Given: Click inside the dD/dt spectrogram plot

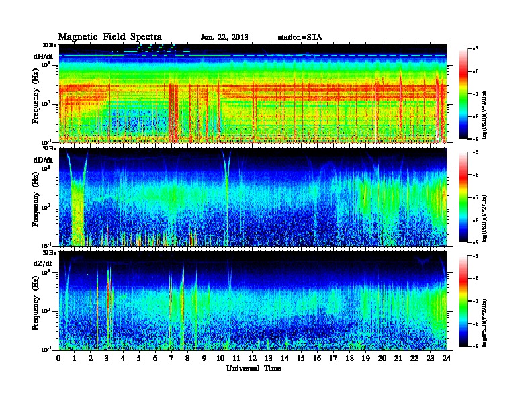Looking at the screenshot, I should click(x=253, y=197).
